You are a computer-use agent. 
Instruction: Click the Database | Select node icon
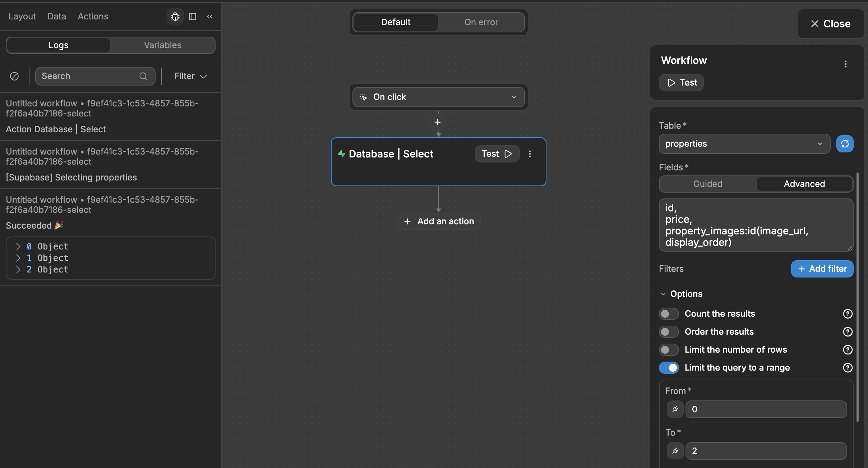pos(341,153)
